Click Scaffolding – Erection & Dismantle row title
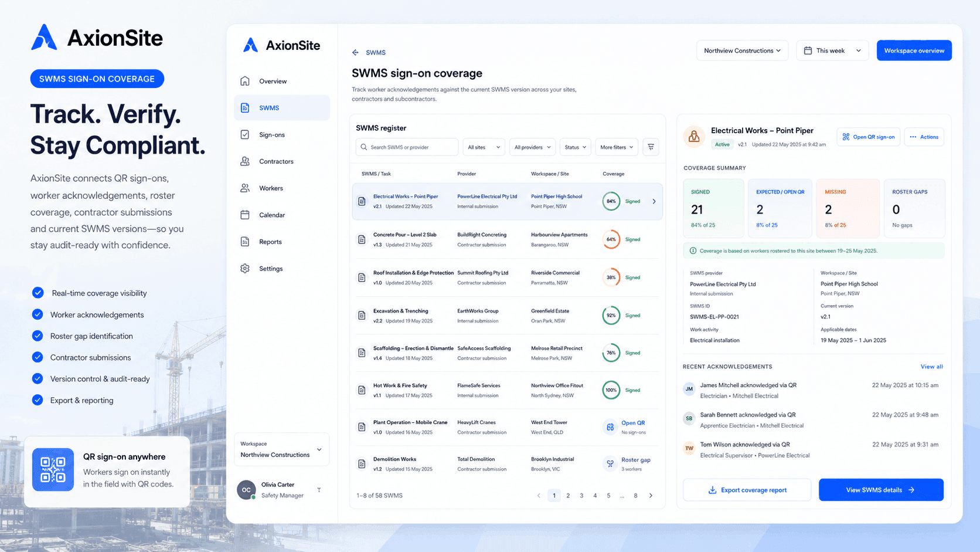This screenshot has height=552, width=980. coord(413,348)
